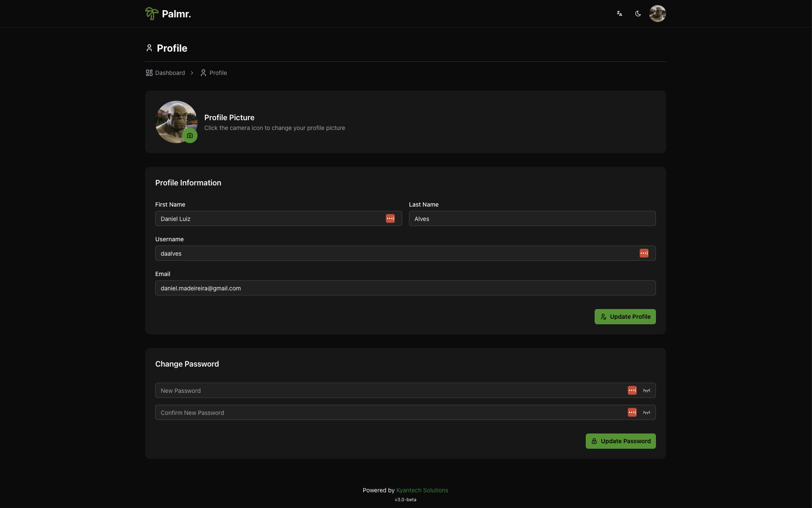Viewport: 812px width, 508px height.
Task: Open Kyantech Solutions link in footer
Action: [422, 490]
